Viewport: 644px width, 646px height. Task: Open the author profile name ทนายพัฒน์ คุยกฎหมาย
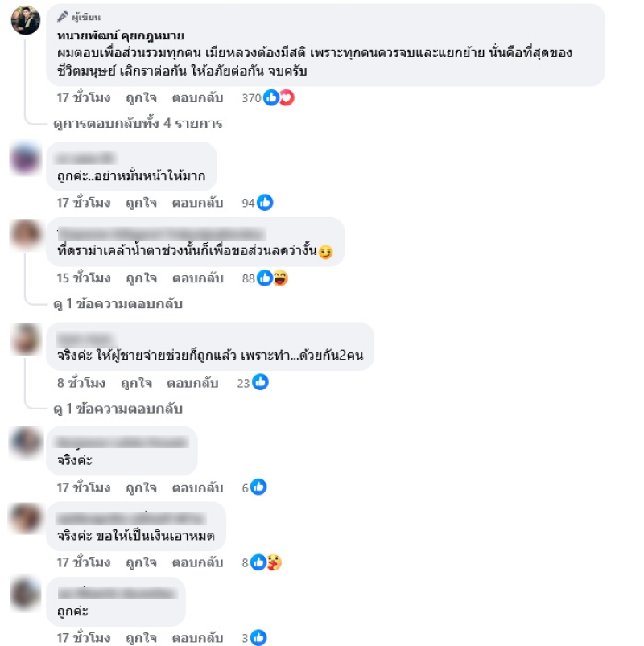click(x=121, y=35)
